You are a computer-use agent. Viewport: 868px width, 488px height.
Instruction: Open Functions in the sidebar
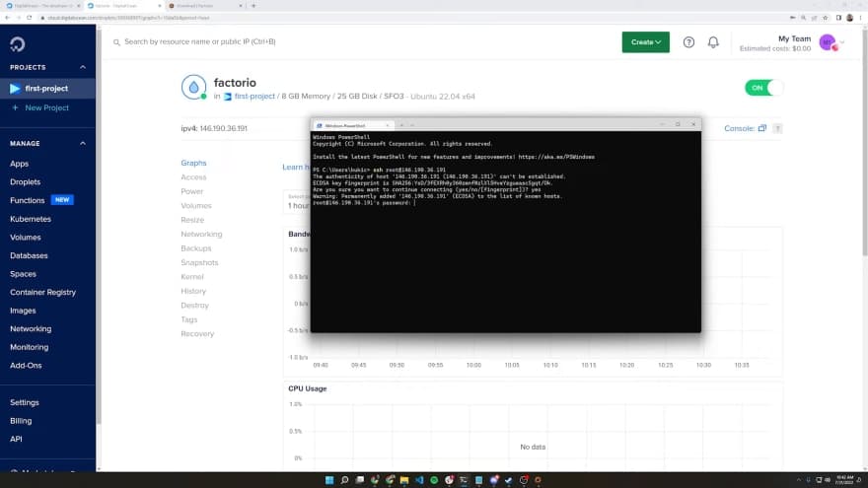coord(28,200)
